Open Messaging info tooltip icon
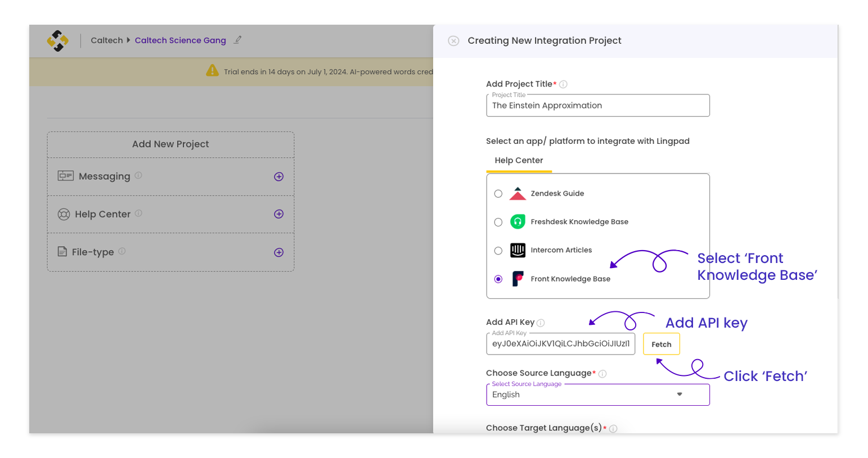The height and width of the screenshot is (458, 868). click(x=138, y=175)
